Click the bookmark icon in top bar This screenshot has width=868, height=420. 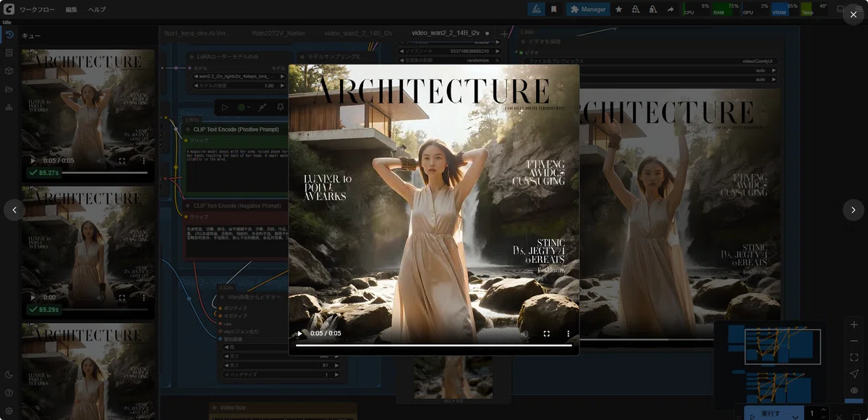(x=553, y=9)
